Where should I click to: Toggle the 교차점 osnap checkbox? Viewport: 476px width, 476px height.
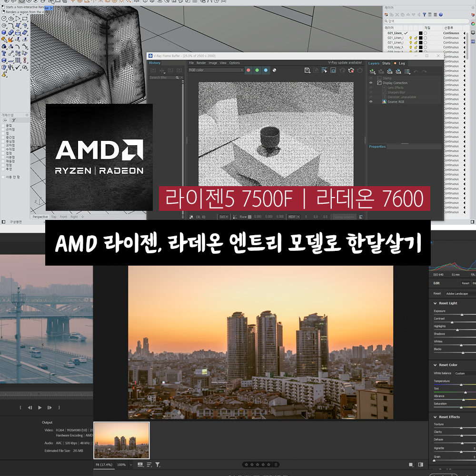3,145
